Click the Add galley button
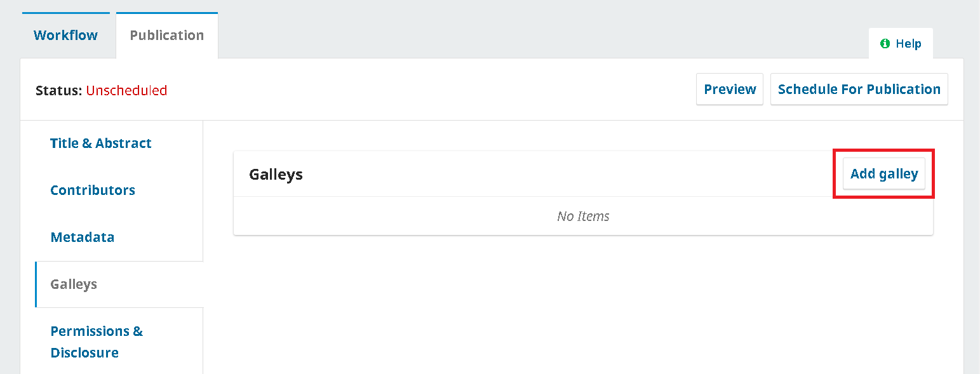The height and width of the screenshot is (374, 980). (884, 174)
